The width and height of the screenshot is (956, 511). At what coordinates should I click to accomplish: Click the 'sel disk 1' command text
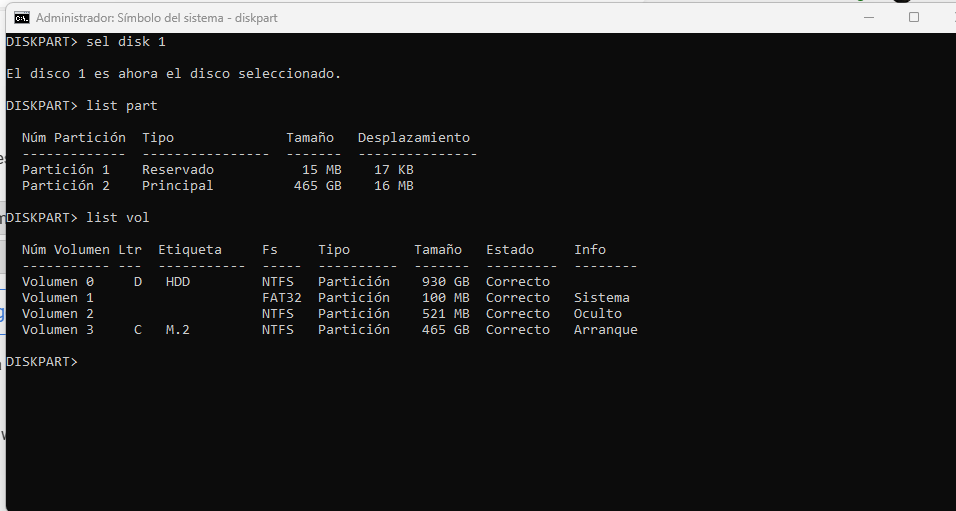[126, 41]
